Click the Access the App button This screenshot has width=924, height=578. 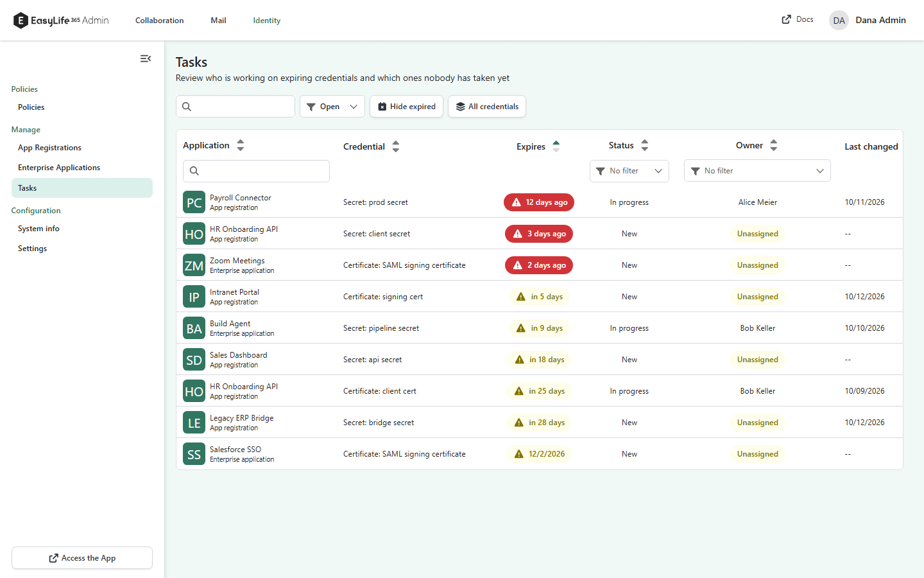click(x=82, y=558)
